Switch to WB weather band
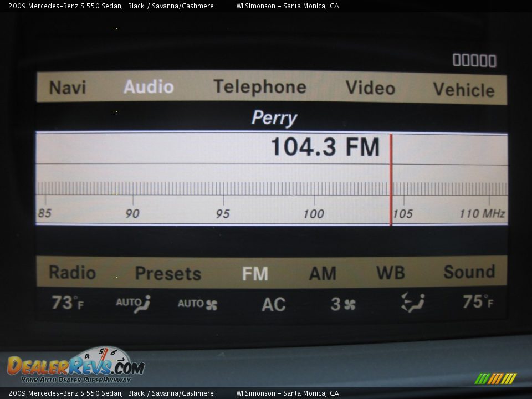The width and height of the screenshot is (532, 399). click(x=391, y=273)
